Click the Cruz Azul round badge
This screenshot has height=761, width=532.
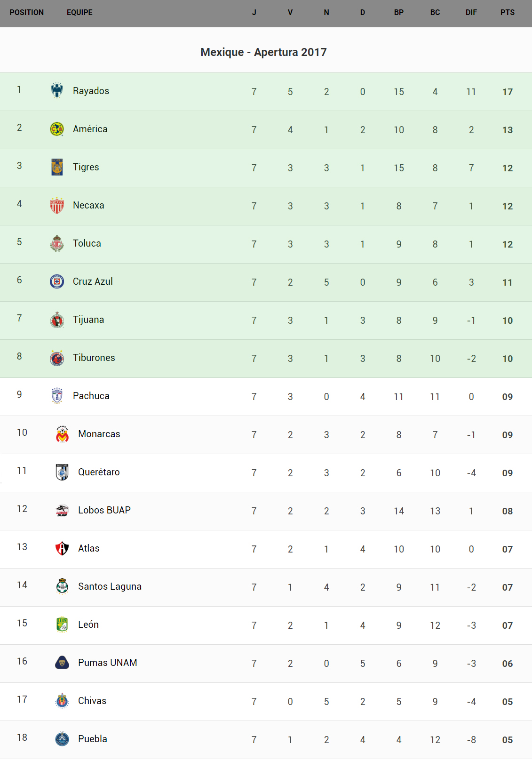tap(57, 281)
